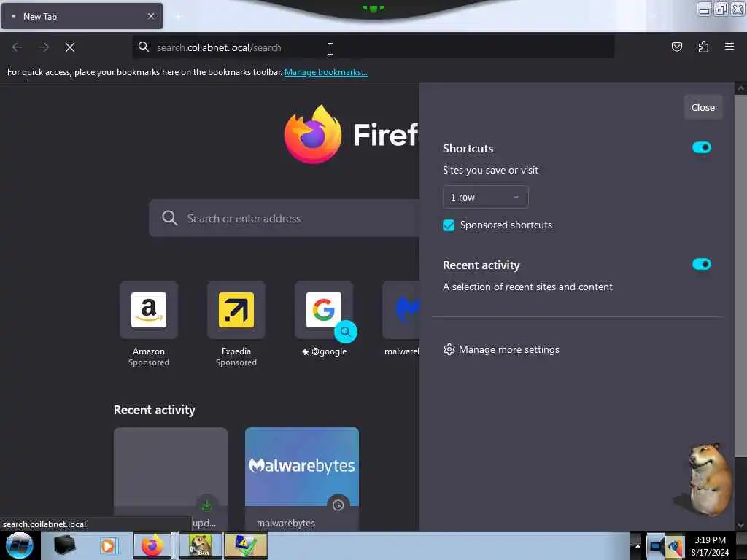The height and width of the screenshot is (560, 747).
Task: Click the system tray icon beside the clock
Action: [x=675, y=545]
